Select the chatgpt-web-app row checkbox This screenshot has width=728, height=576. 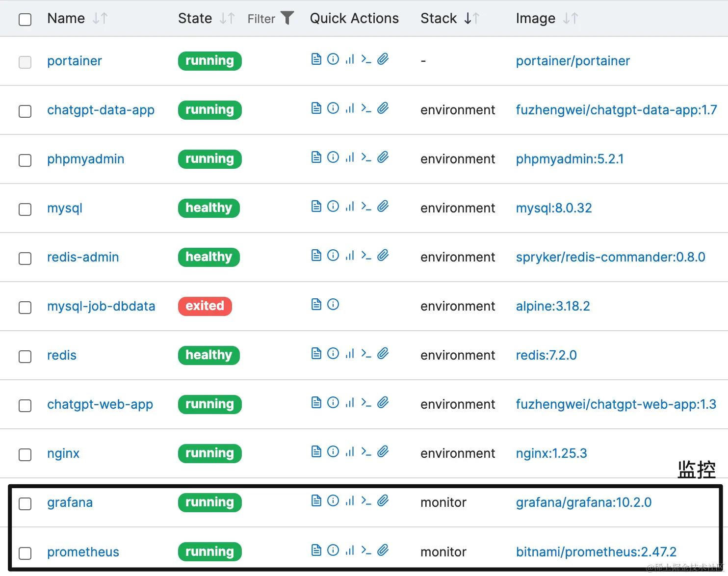(x=25, y=406)
